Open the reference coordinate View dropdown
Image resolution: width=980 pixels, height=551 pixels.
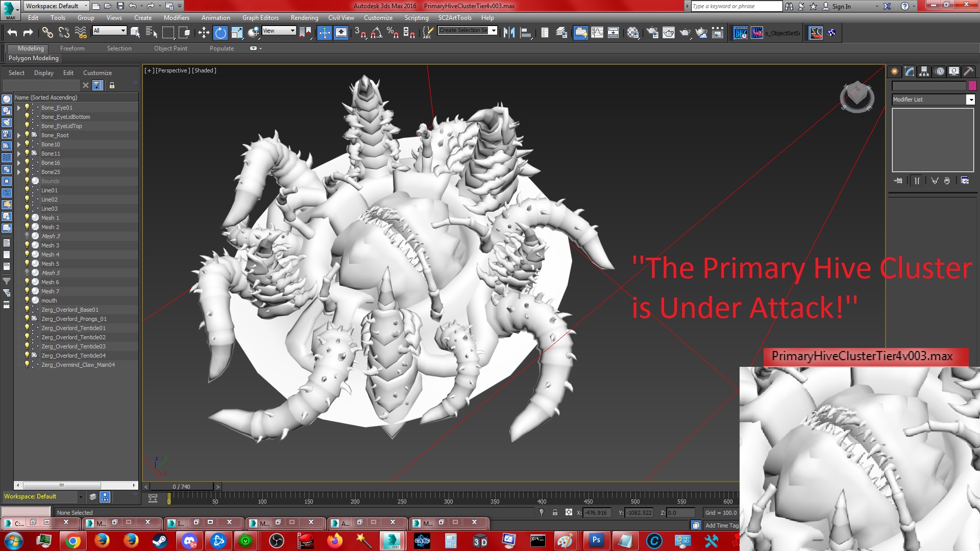[279, 31]
